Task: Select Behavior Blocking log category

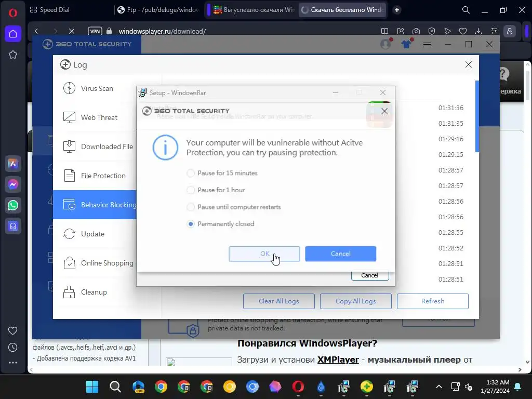Action: click(x=95, y=205)
